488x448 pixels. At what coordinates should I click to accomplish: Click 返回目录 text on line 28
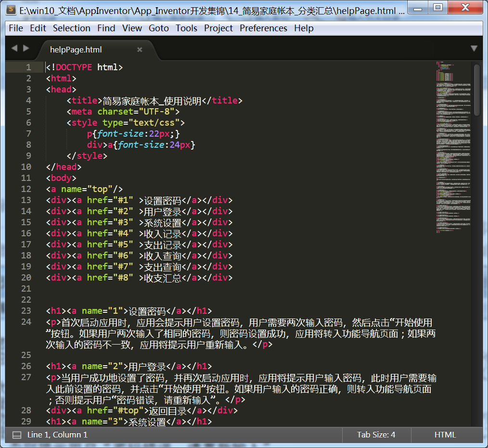coord(167,411)
